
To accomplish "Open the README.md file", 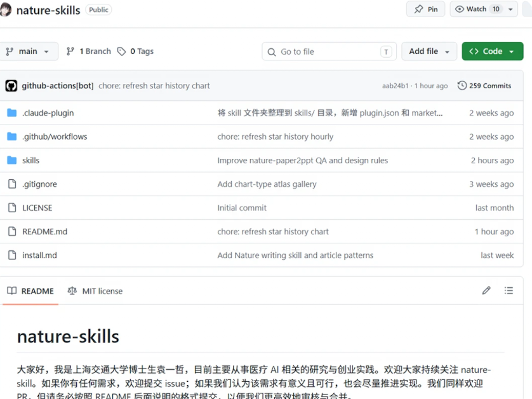I will click(x=45, y=232).
